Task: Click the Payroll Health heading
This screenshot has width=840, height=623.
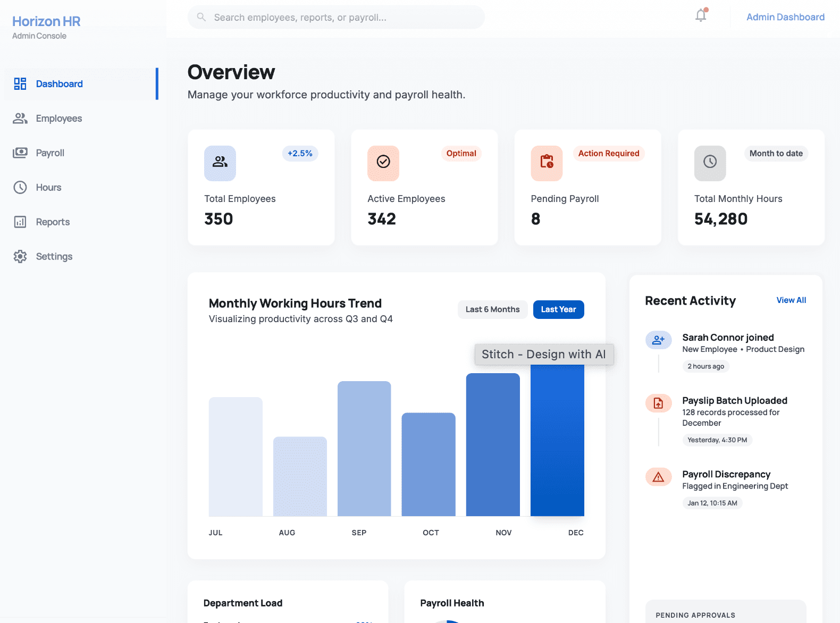Action: (452, 603)
